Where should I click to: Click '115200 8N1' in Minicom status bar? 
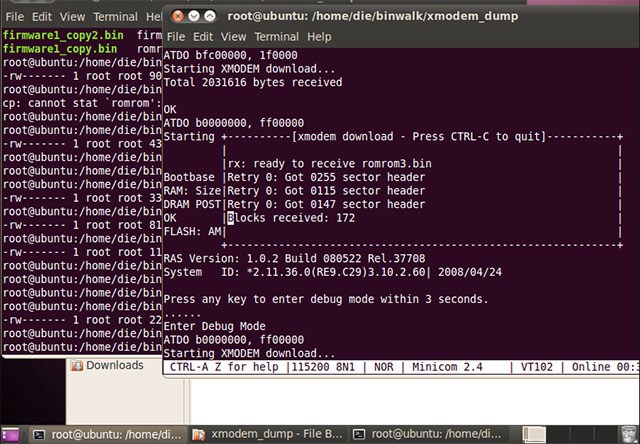pyautogui.click(x=324, y=367)
